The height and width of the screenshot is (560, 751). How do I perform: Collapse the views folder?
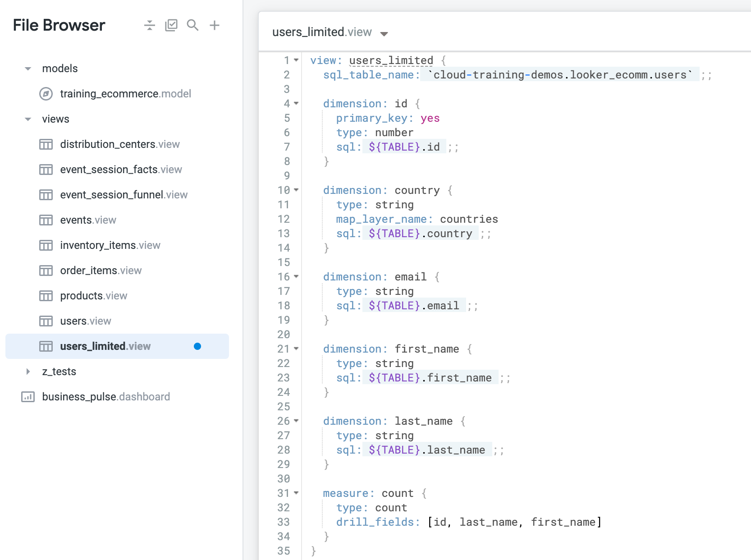(28, 119)
